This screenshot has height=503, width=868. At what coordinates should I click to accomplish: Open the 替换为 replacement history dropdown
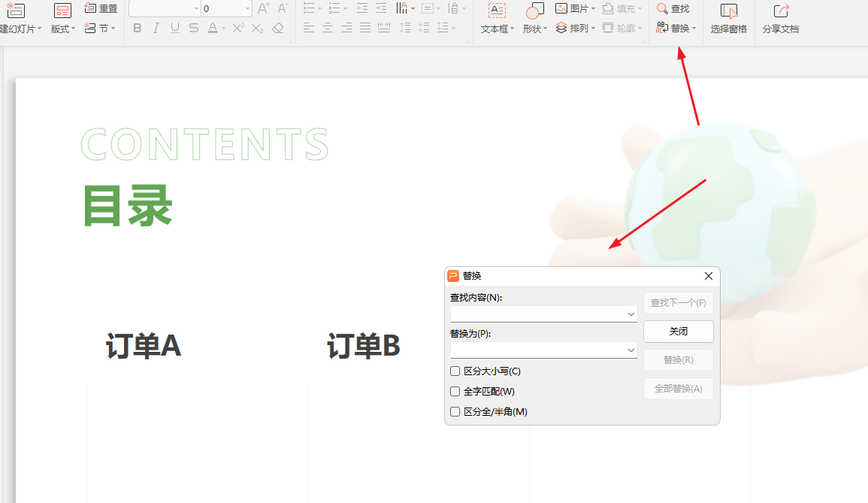tap(631, 350)
